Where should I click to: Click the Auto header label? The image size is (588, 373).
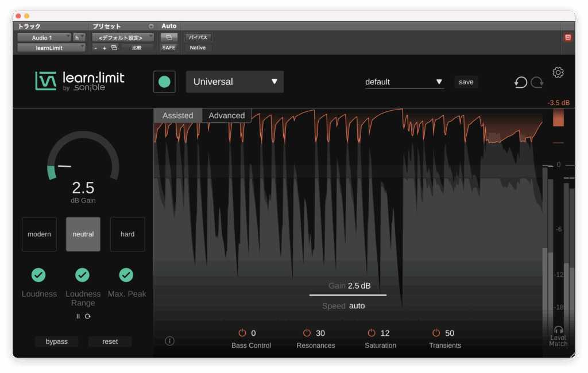pos(169,26)
